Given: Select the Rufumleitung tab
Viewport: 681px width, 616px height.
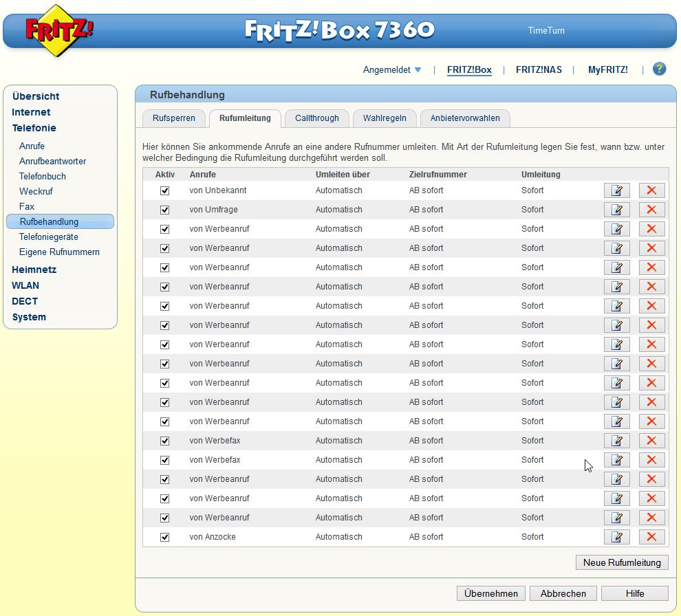Looking at the screenshot, I should [245, 118].
